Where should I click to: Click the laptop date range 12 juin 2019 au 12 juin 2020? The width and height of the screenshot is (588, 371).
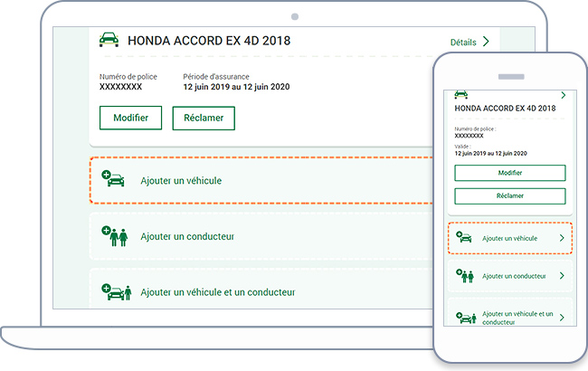point(236,87)
